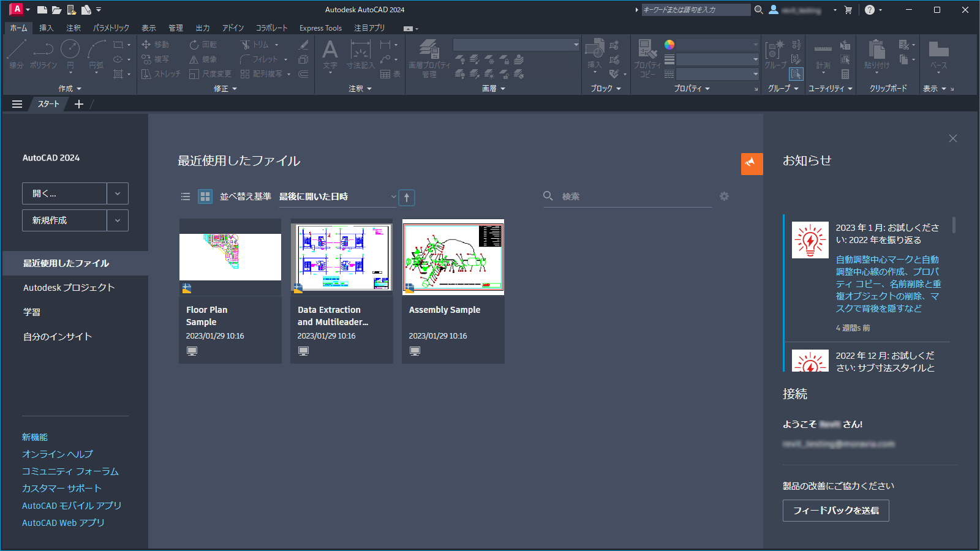Click the フィードバックを送信 button

[x=835, y=511]
